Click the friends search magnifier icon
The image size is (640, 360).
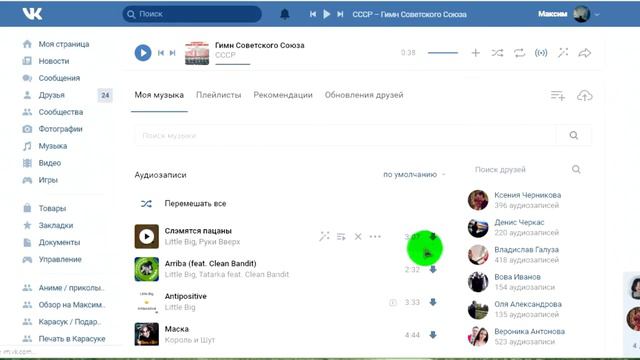[x=576, y=169]
